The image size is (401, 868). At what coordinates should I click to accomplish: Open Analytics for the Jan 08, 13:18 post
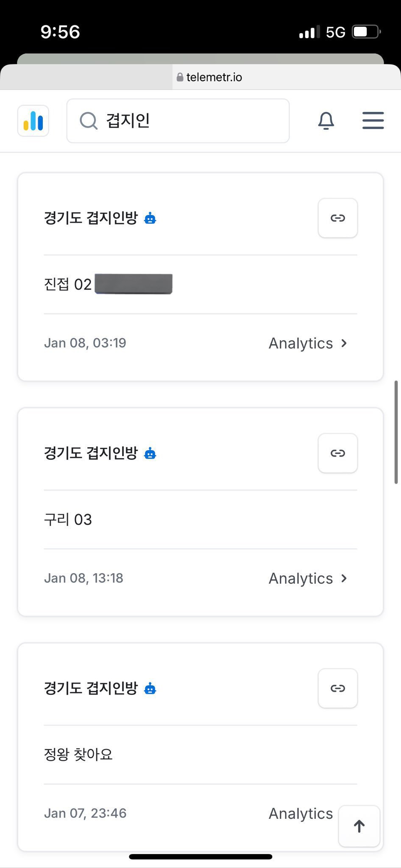pos(308,578)
